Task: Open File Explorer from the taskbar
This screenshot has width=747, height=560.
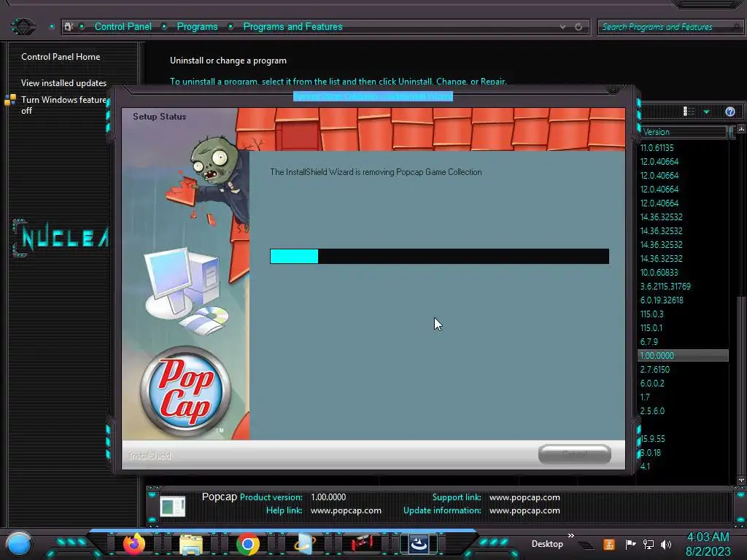Action: click(x=191, y=544)
